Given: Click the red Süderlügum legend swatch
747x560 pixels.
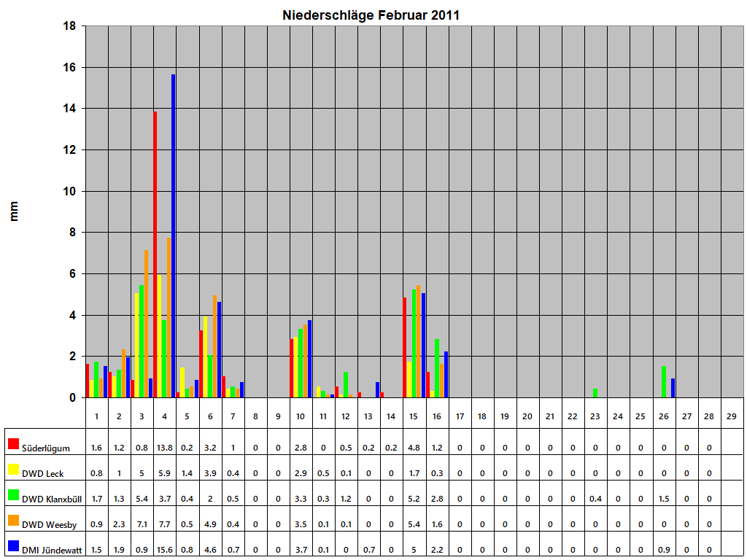Looking at the screenshot, I should click(x=12, y=443).
